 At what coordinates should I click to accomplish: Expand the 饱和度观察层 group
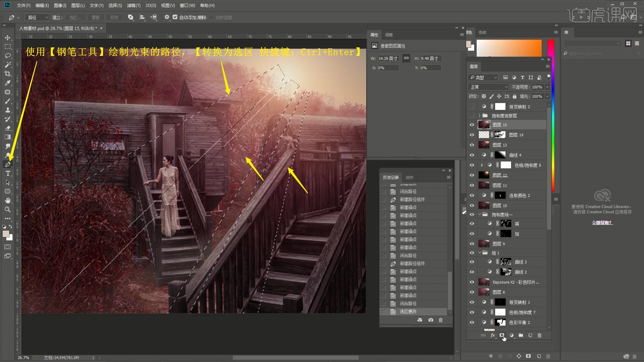(479, 116)
